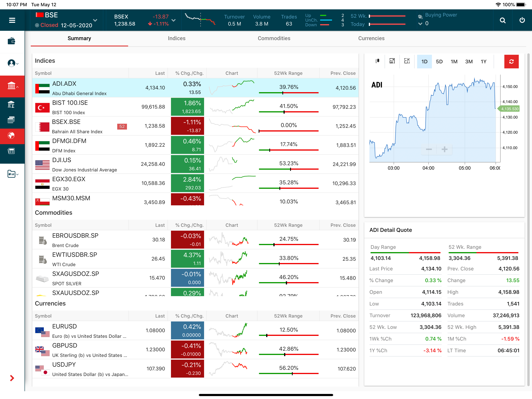Select the DFMGI.DFM row
532x399 pixels.
195,145
